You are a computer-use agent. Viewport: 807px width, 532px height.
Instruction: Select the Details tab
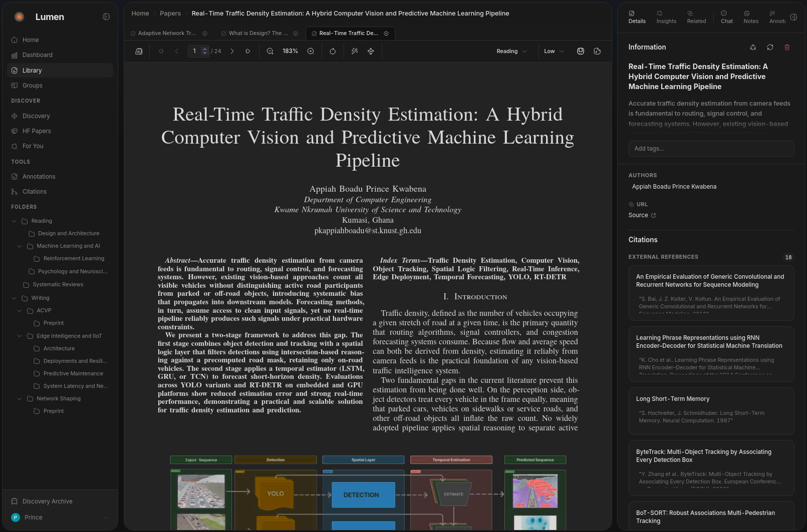(637, 17)
